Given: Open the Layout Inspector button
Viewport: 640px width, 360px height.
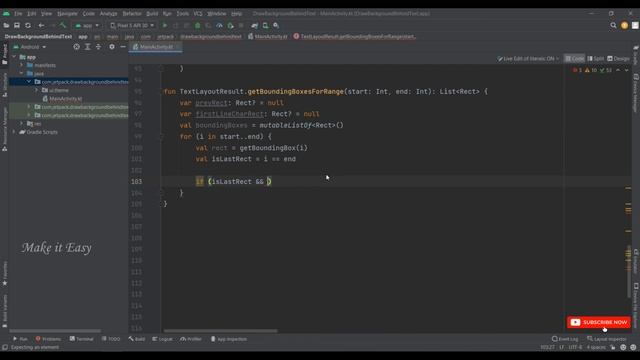Looking at the screenshot, I should coord(607,339).
